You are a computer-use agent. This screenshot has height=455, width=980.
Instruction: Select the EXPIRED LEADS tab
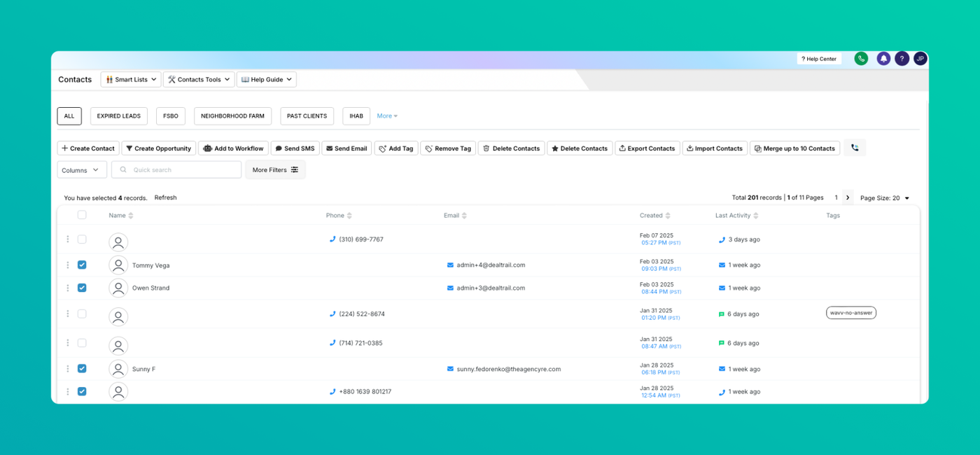pyautogui.click(x=119, y=116)
